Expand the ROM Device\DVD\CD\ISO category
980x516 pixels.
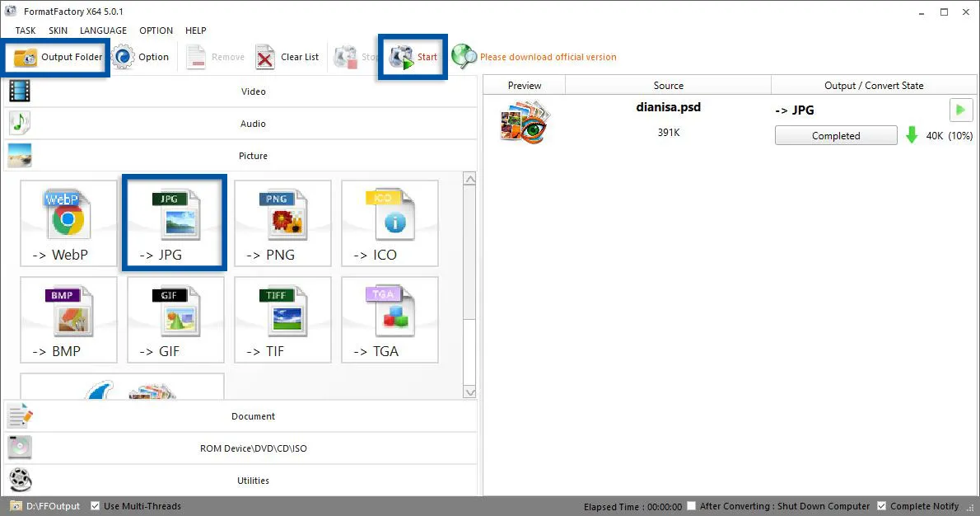(x=253, y=448)
